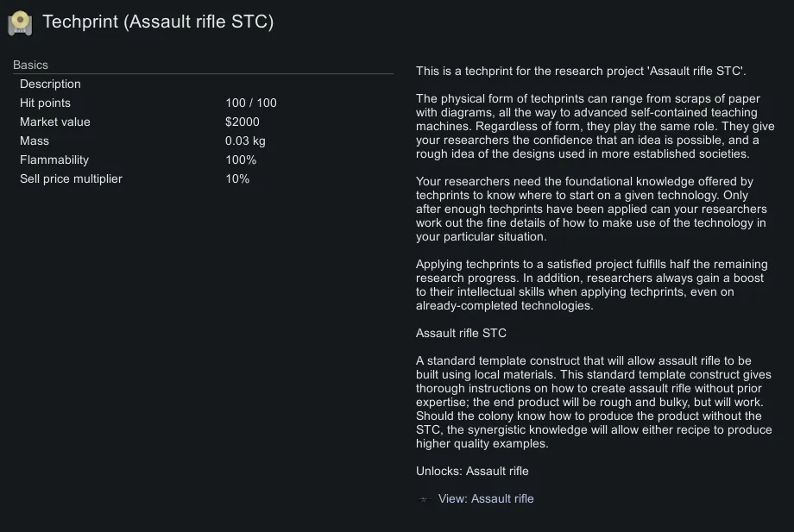The height and width of the screenshot is (532, 794).
Task: Click the "This is a techprint" opening sentence
Action: click(581, 71)
